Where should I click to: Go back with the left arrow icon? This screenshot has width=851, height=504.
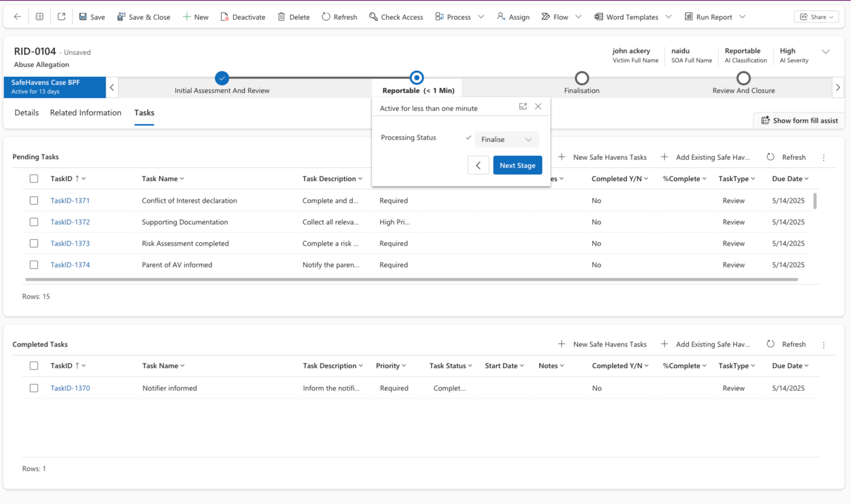pyautogui.click(x=17, y=17)
